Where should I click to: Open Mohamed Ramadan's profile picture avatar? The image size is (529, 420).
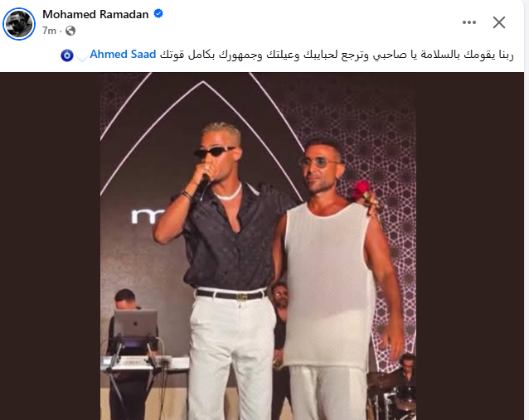19,24
